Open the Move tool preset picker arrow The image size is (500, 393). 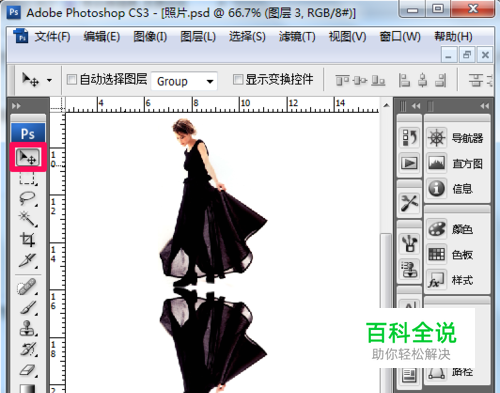pyautogui.click(x=49, y=80)
